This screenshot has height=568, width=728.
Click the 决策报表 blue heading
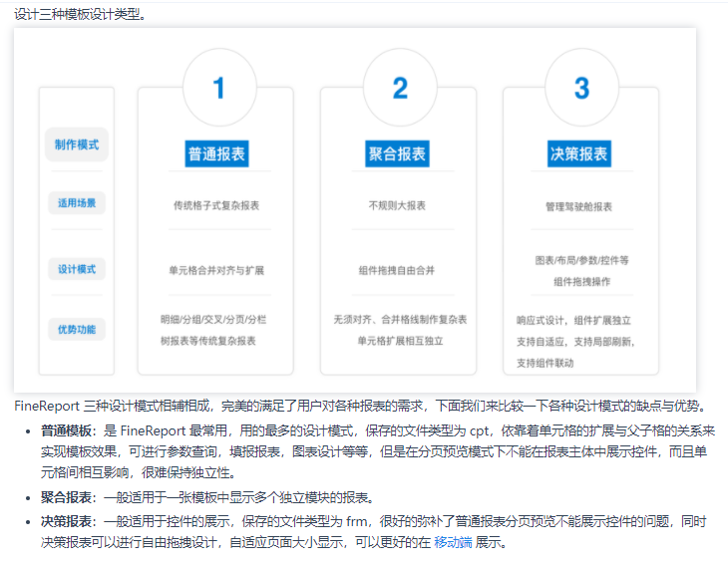[x=579, y=153]
